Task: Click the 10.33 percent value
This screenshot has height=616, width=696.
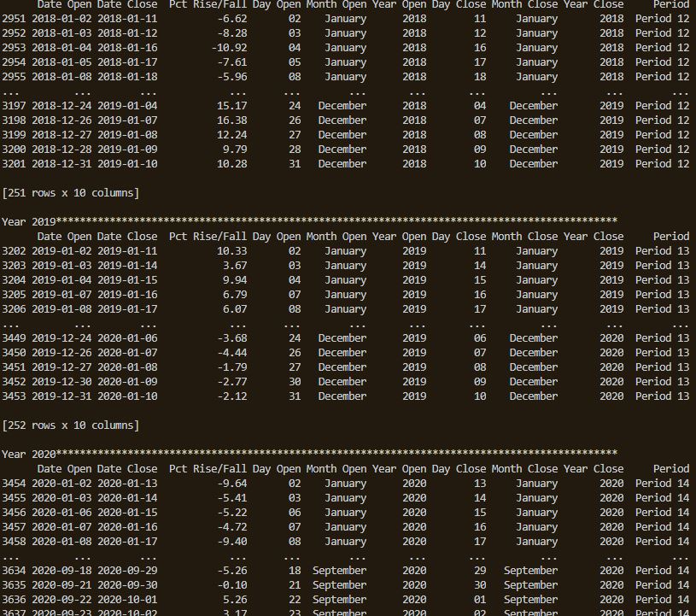Action: [232, 251]
